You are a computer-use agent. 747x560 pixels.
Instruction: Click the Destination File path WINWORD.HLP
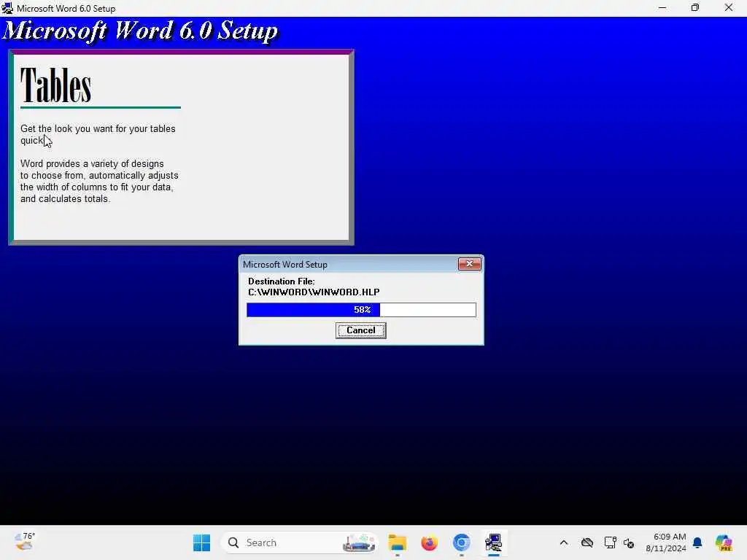(x=314, y=292)
